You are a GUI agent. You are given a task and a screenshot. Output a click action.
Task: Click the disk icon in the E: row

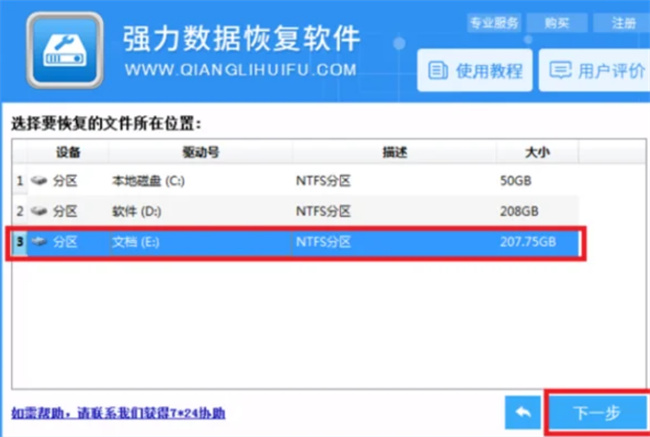pos(39,242)
